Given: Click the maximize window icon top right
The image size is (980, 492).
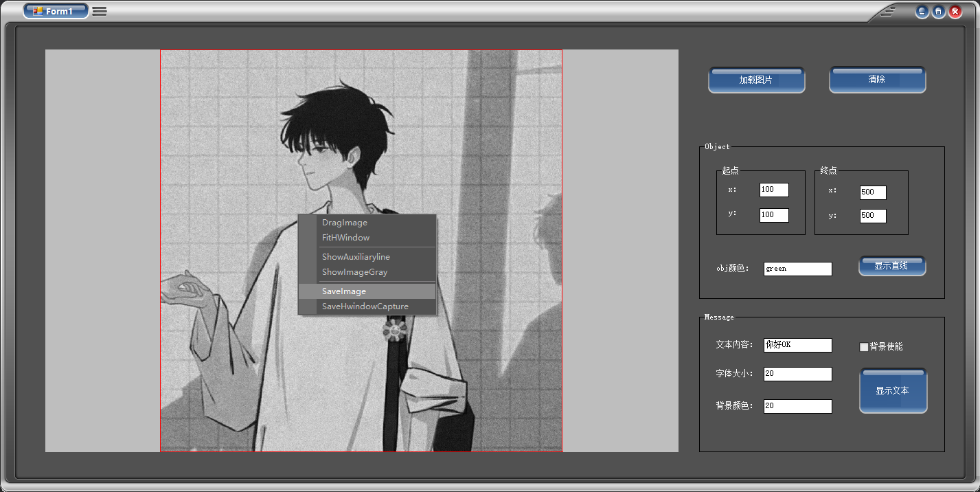Looking at the screenshot, I should [938, 11].
